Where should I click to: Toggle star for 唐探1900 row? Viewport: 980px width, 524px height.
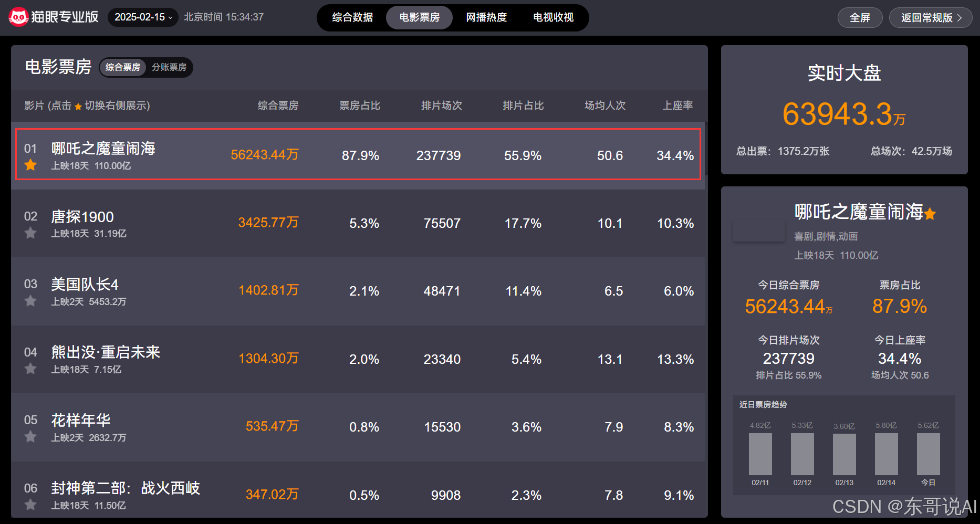click(30, 233)
